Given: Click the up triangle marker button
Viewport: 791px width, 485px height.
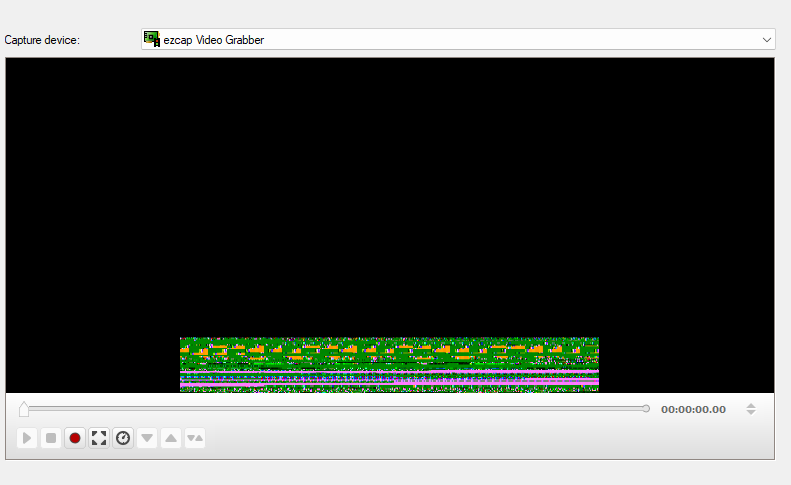Looking at the screenshot, I should [x=171, y=438].
